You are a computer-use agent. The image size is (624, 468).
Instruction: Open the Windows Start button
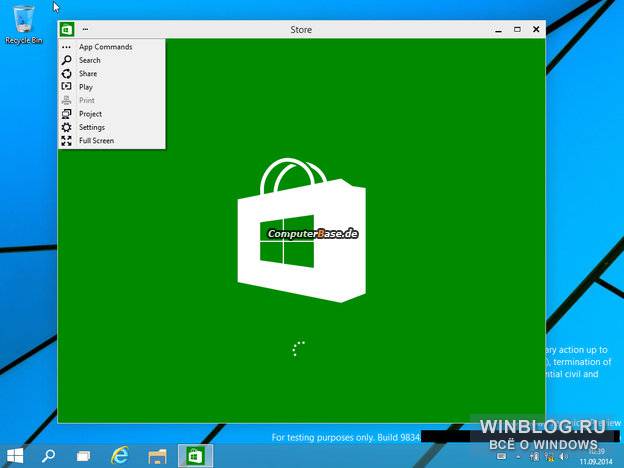(15, 456)
